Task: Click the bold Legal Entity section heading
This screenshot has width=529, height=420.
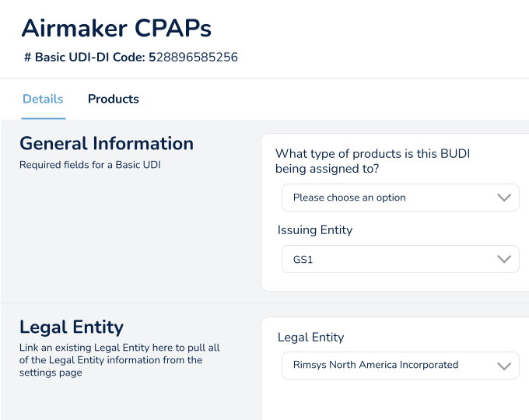Action: point(72,327)
